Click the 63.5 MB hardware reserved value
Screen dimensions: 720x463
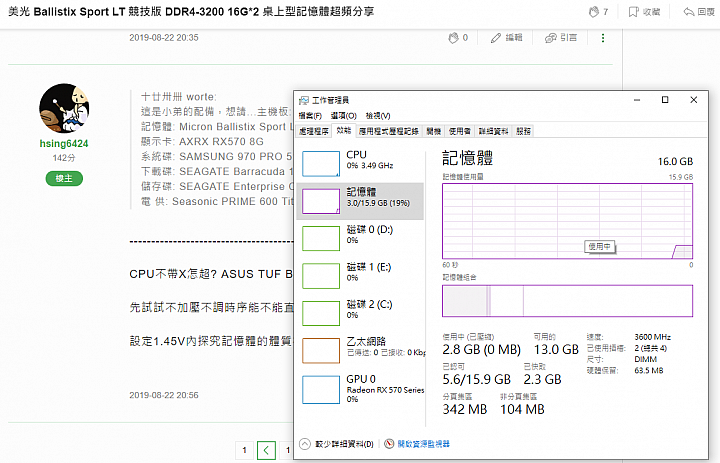(649, 371)
